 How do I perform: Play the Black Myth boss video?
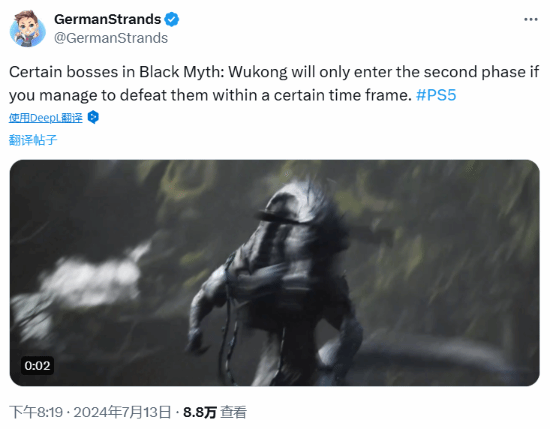coord(274,273)
